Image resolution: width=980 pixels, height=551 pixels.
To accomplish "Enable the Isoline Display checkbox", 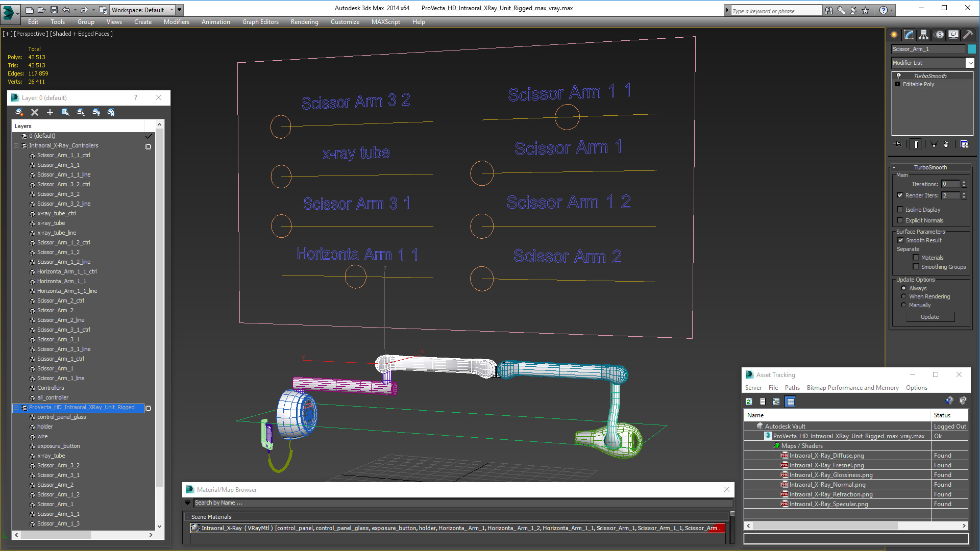I will pyautogui.click(x=900, y=209).
